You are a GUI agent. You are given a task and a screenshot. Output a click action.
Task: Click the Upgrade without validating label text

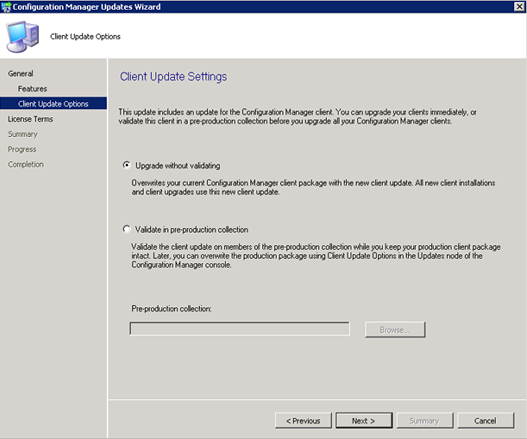click(x=178, y=165)
